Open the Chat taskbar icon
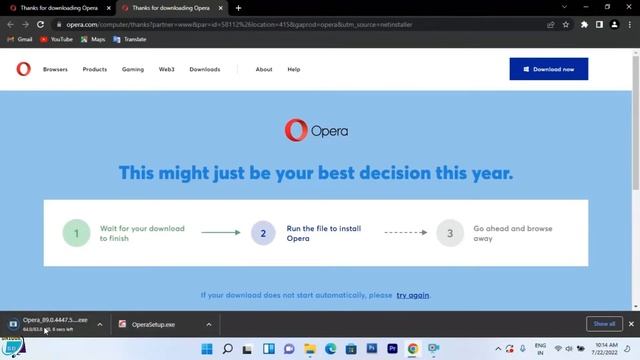Screen dimensions: 640x360 (x=289, y=349)
